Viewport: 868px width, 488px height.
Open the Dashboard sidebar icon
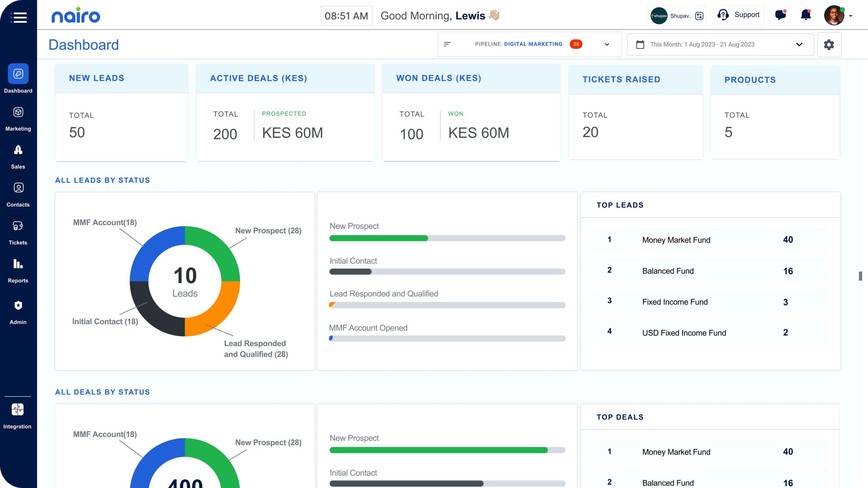point(18,74)
